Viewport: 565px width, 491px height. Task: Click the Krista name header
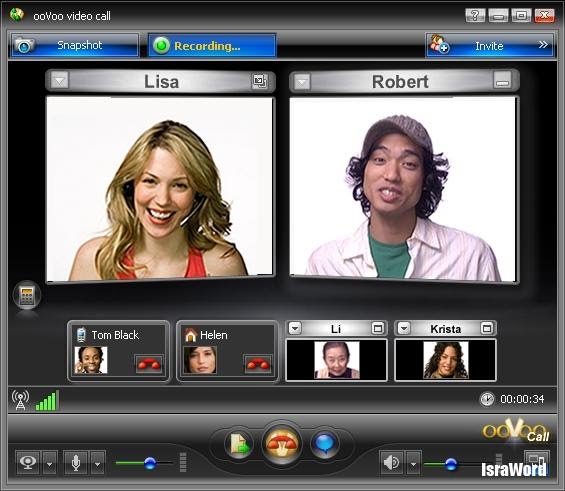445,329
